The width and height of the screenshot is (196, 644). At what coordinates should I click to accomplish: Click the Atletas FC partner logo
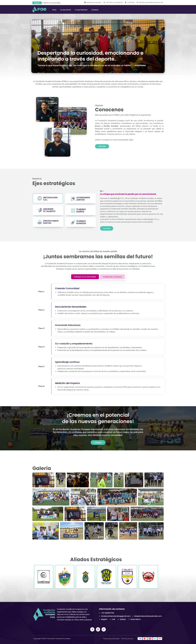[127, 576]
